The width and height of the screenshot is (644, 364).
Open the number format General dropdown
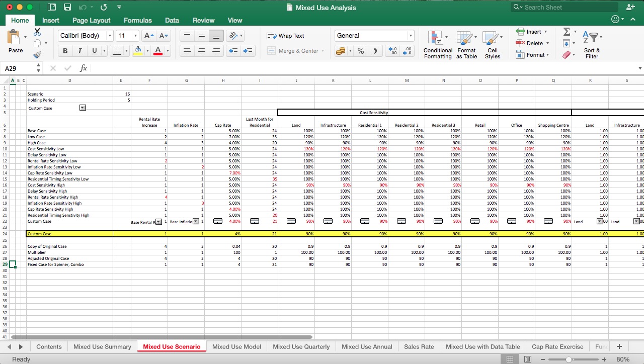point(411,36)
